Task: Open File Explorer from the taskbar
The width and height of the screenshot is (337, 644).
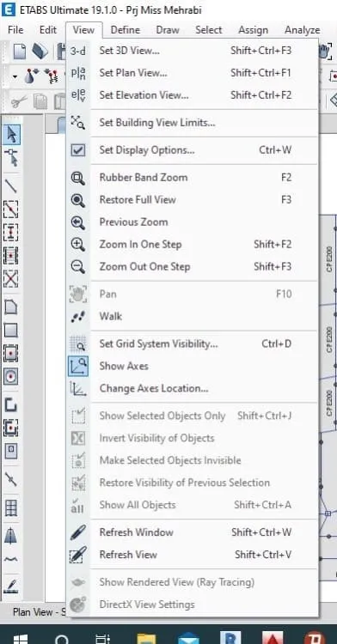Action: point(146,638)
